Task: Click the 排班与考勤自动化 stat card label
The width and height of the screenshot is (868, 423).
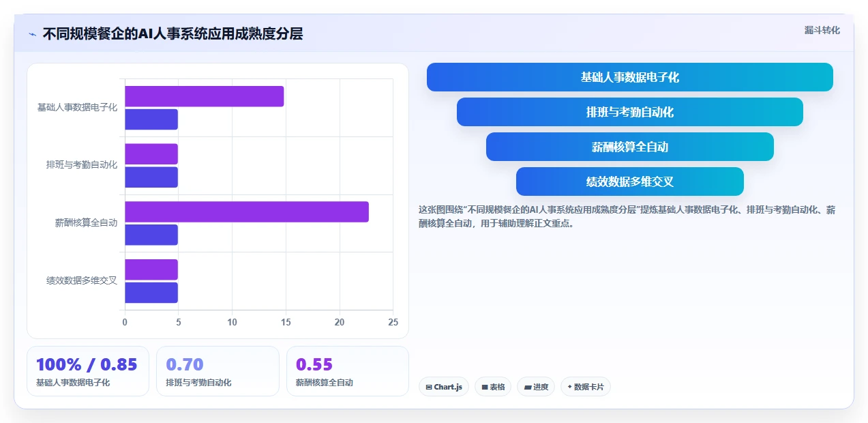Action: pyautogui.click(x=198, y=383)
